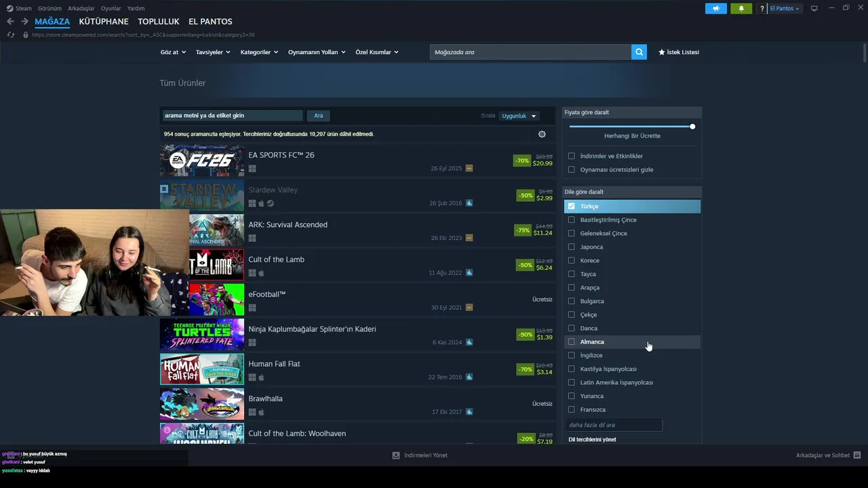The image size is (868, 488).
Task: Click review icon on EA SPORTS FC 26 row
Action: point(469,168)
